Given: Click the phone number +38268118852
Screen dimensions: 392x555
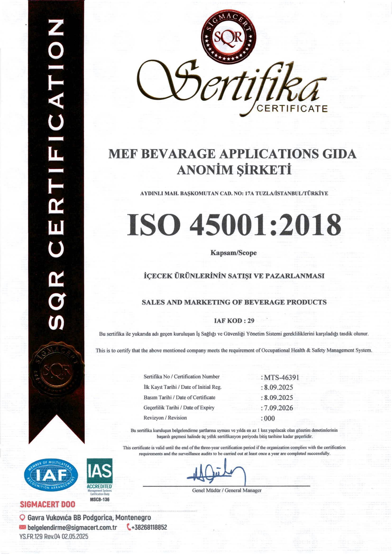Looking at the screenshot, I should coord(149,527).
